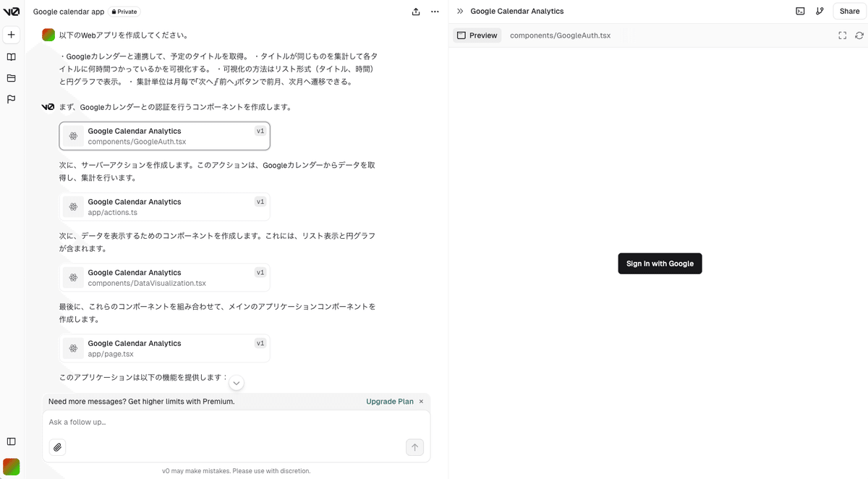Viewport: 868px width, 479px height.
Task: Click the share/upload icon in chat header
Action: (416, 12)
